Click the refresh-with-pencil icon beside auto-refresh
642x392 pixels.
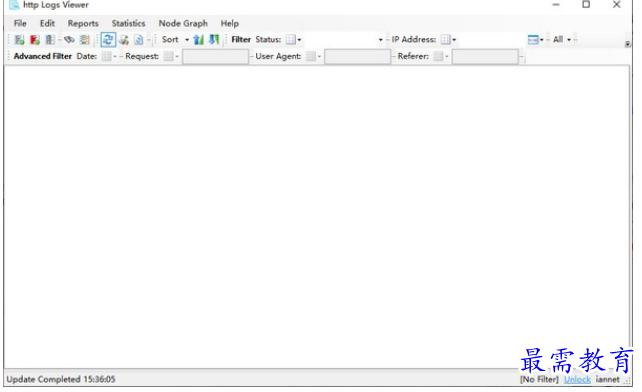[x=124, y=40]
